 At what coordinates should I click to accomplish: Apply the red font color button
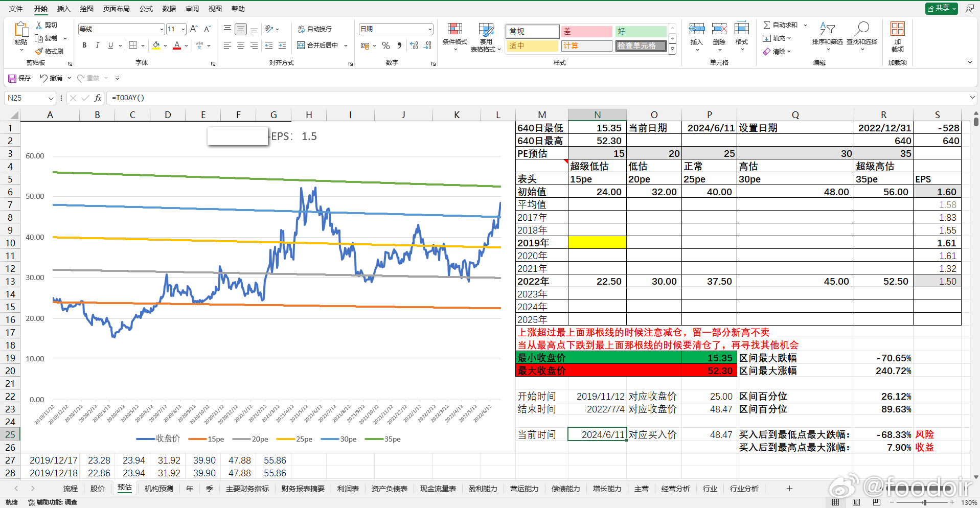[177, 45]
